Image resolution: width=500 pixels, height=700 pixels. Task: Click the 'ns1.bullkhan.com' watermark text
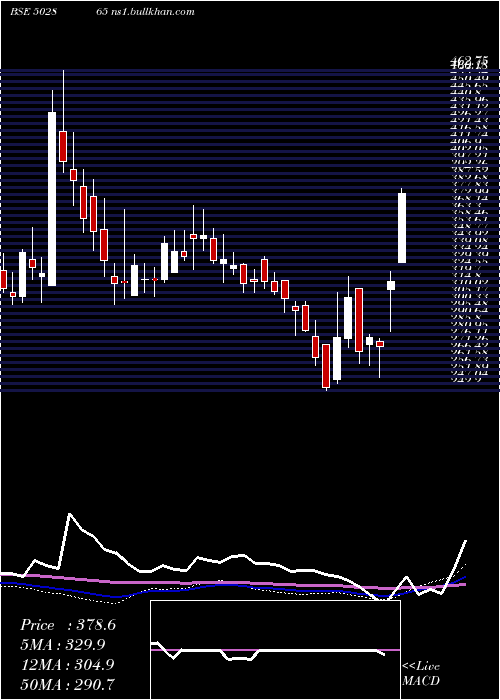pyautogui.click(x=152, y=12)
